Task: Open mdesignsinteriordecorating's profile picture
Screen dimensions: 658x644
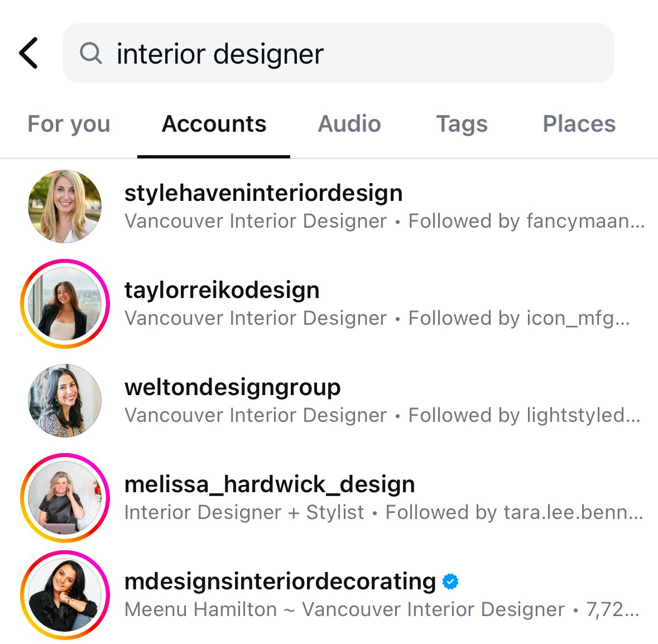Action: [64, 594]
